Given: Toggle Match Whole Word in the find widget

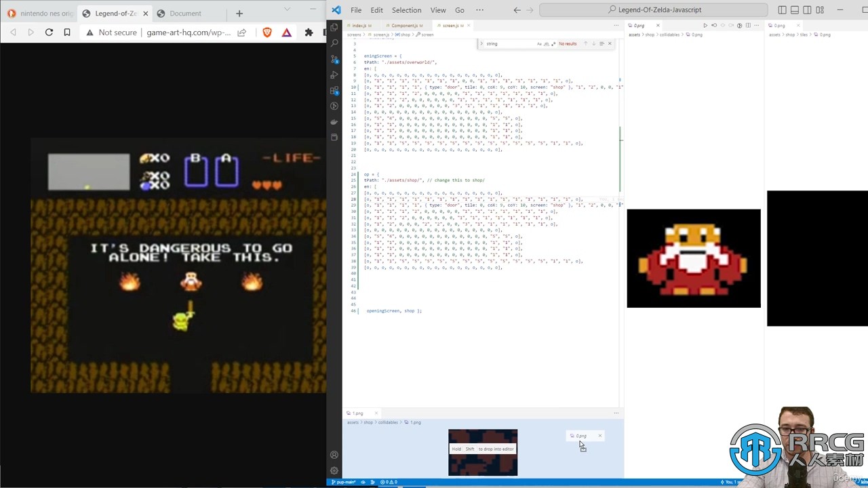Looking at the screenshot, I should point(547,43).
